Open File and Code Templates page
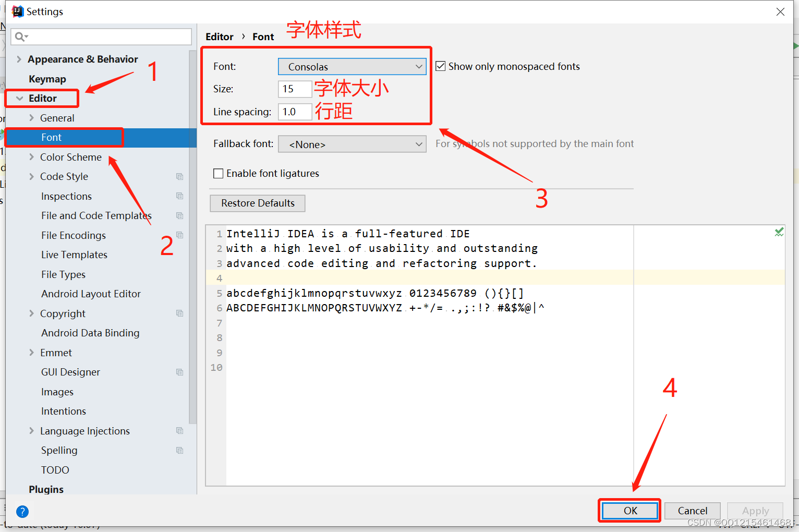 coord(96,216)
